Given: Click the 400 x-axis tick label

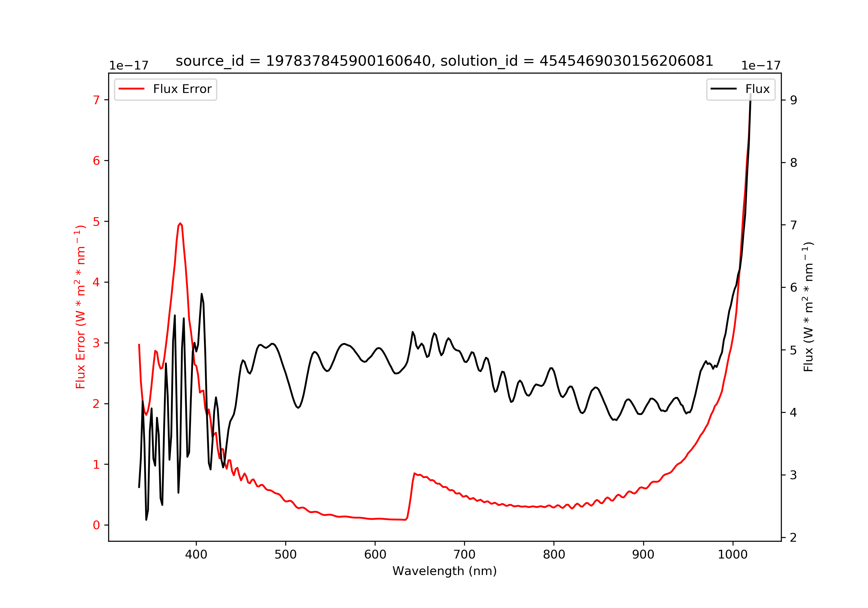Looking at the screenshot, I should 196,555.
